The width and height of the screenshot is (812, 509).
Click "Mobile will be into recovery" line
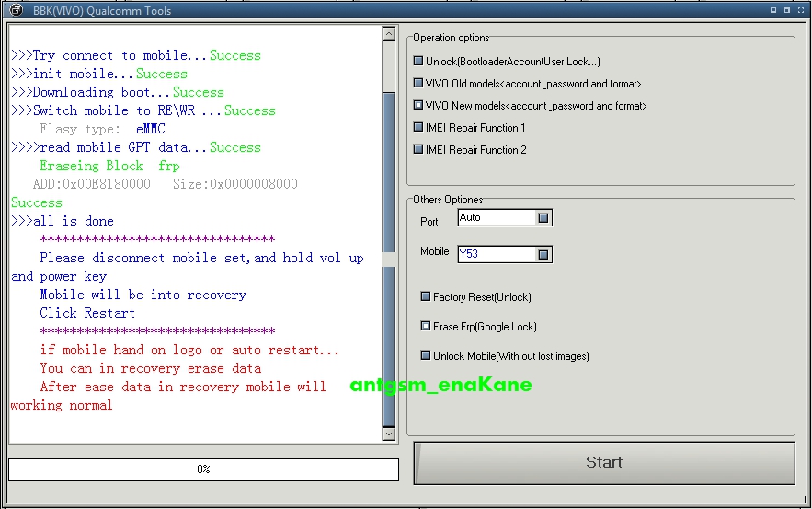click(x=143, y=295)
